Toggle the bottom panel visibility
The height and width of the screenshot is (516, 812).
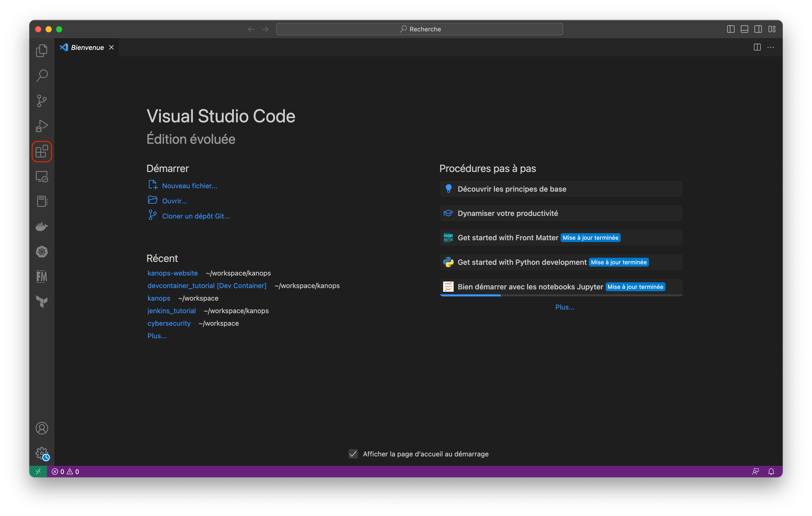coord(744,29)
